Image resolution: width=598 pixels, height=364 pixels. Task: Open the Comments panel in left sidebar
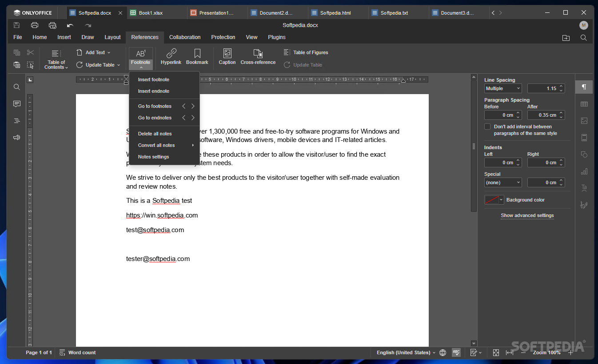[17, 104]
